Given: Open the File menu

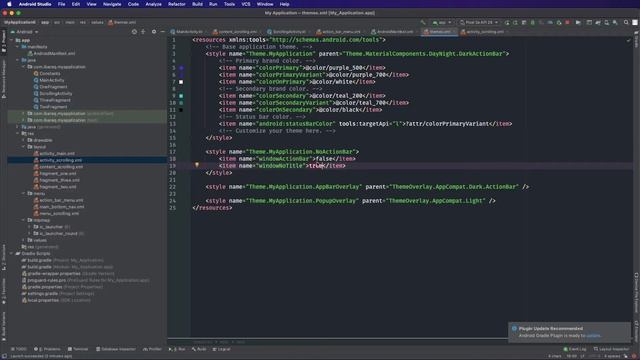Looking at the screenshot, I should (61, 4).
